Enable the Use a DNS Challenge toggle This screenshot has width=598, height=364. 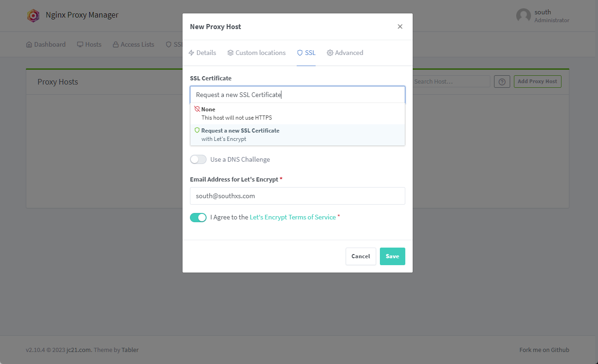pyautogui.click(x=198, y=159)
